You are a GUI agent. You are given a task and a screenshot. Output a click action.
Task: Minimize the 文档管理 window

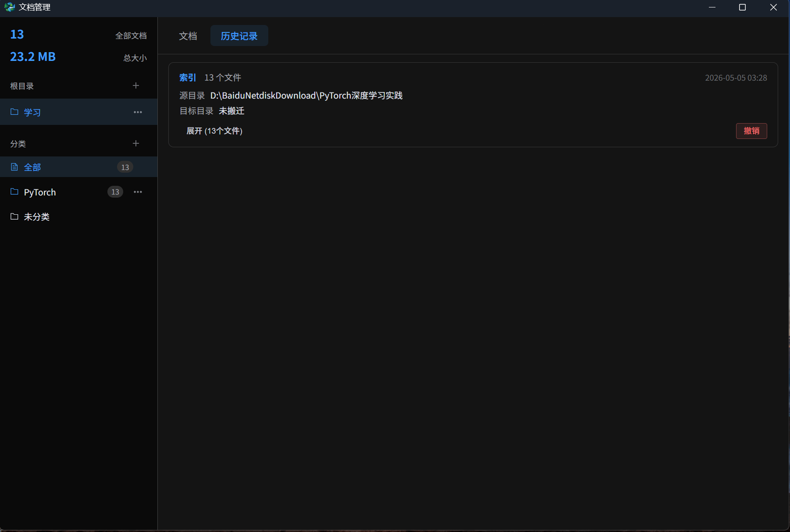point(712,7)
